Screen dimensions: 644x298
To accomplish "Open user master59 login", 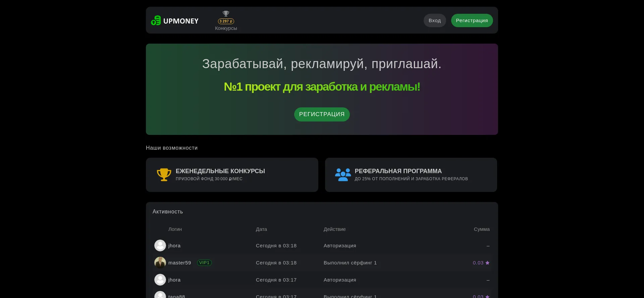I will (180, 263).
